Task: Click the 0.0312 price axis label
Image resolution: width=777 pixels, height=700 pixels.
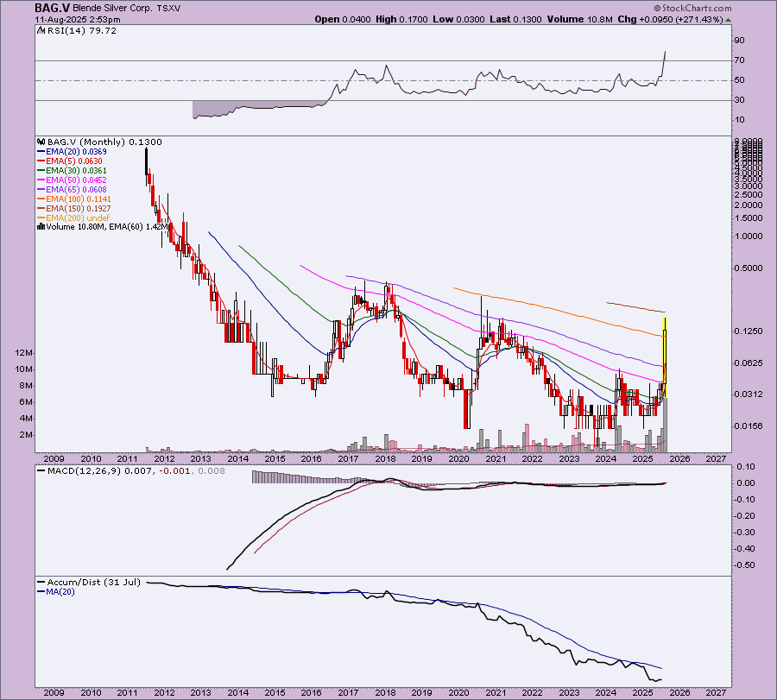Action: coord(749,394)
